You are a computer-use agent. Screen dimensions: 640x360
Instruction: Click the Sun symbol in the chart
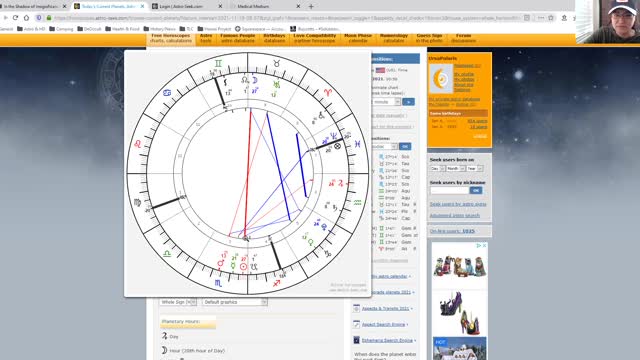pos(244,267)
